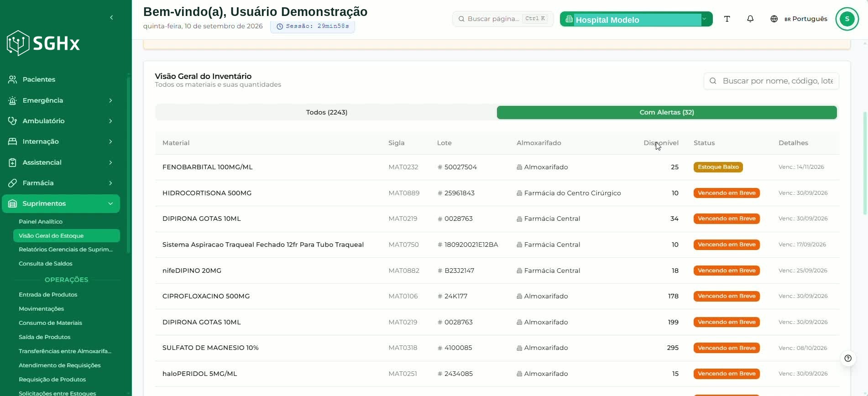Click lot 180920021E12BA

click(x=468, y=245)
